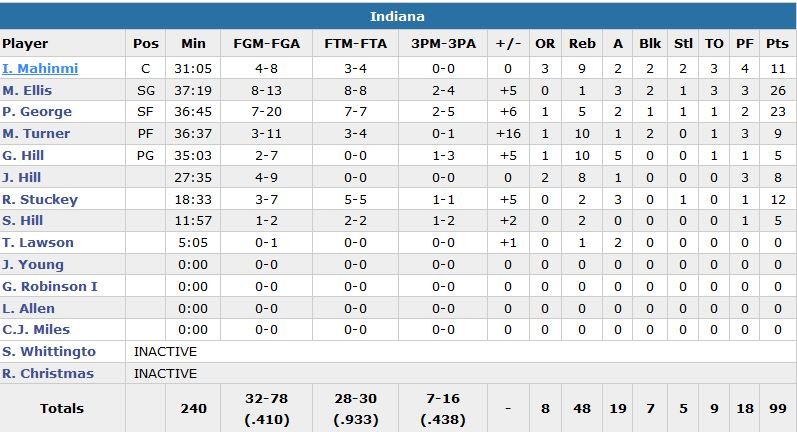Select L. Allen player name
The image size is (797, 432).
tap(29, 308)
